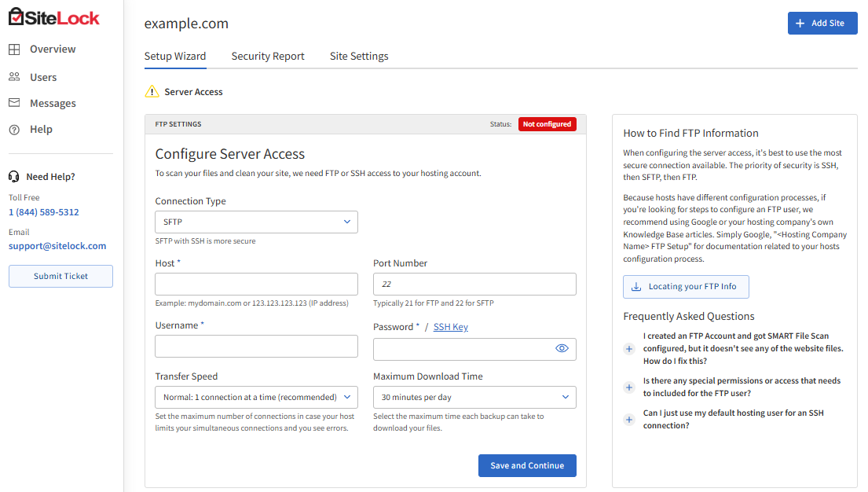
Task: Click the SiteLock logo
Action: 53,17
